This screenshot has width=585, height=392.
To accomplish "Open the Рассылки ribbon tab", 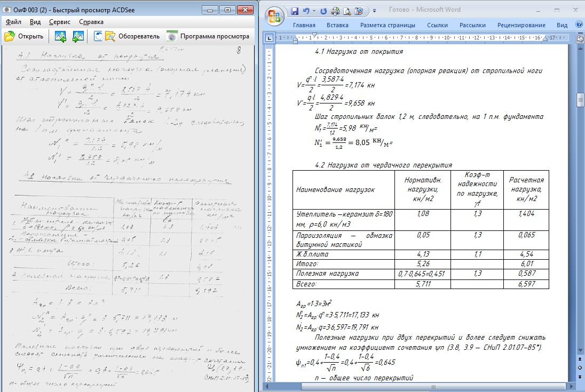I will click(x=473, y=25).
